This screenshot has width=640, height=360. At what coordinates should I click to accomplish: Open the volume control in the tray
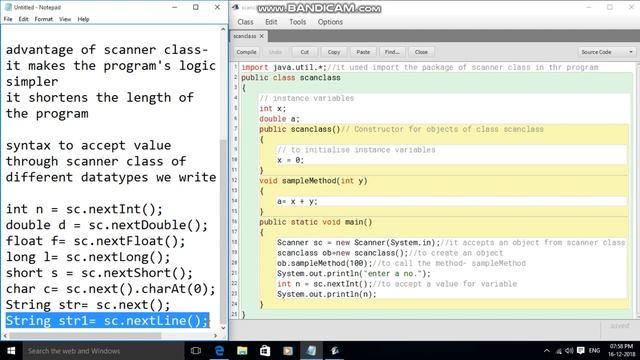click(x=569, y=351)
